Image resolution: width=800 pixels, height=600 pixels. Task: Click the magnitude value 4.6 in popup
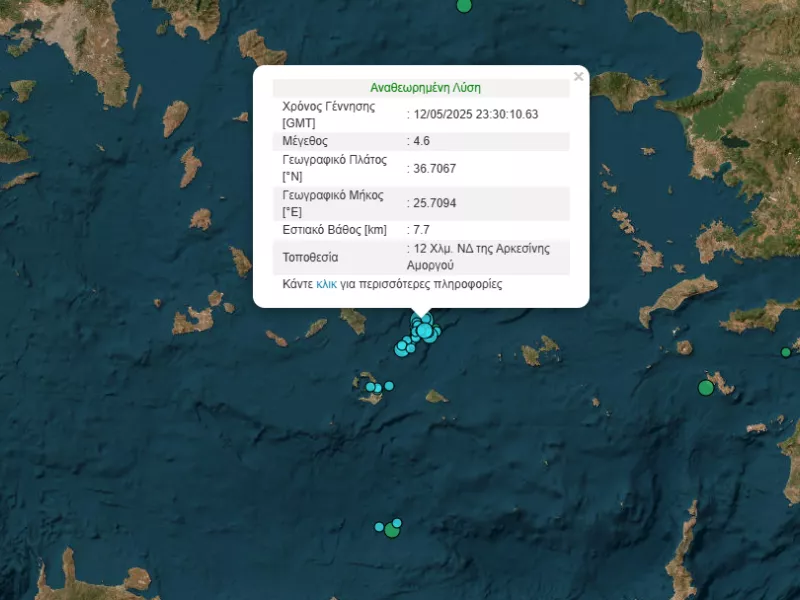(x=421, y=141)
